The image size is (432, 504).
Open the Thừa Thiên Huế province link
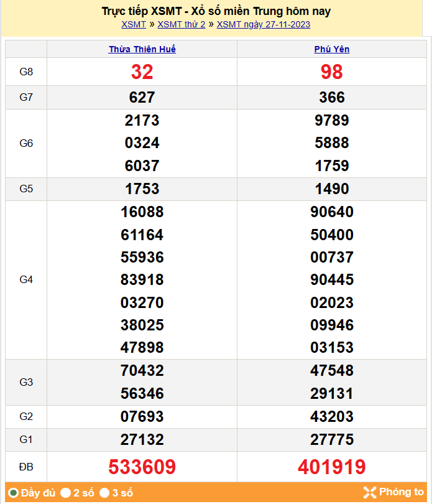pos(142,49)
